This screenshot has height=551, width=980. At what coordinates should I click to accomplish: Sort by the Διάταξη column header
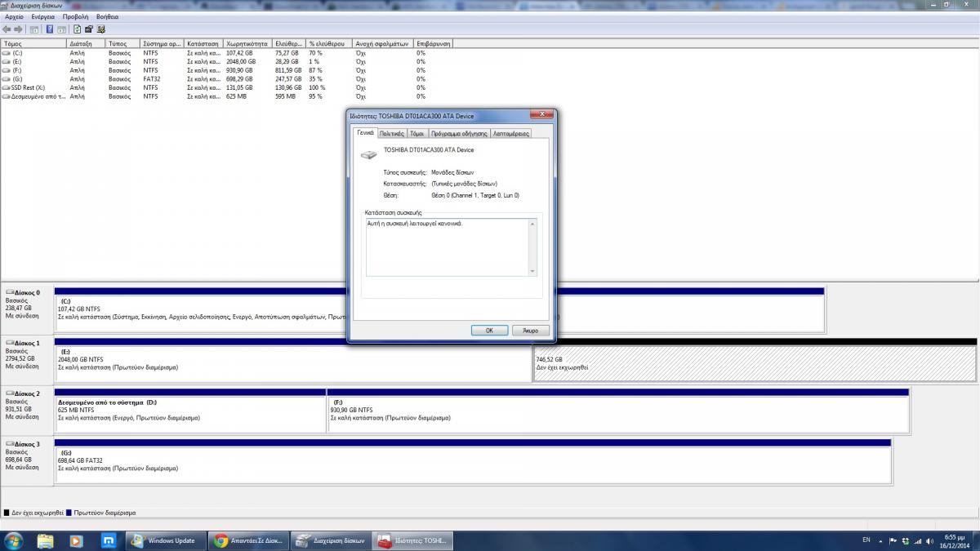(87, 43)
